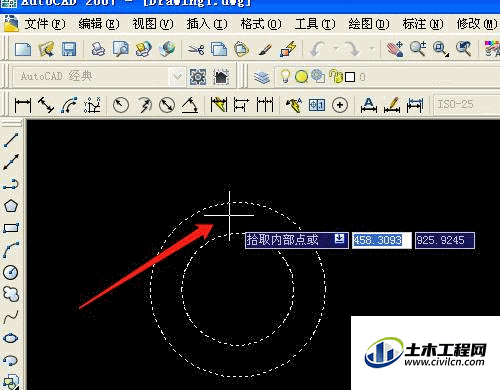Select the Jogged Dimension tool
Image resolution: width=500 pixels, height=390 pixels.
tap(144, 105)
